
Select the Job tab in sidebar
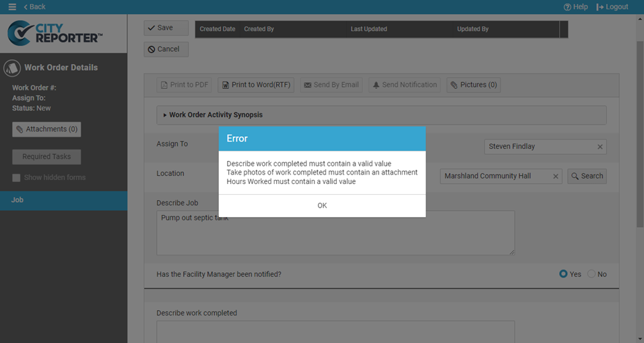click(x=63, y=200)
